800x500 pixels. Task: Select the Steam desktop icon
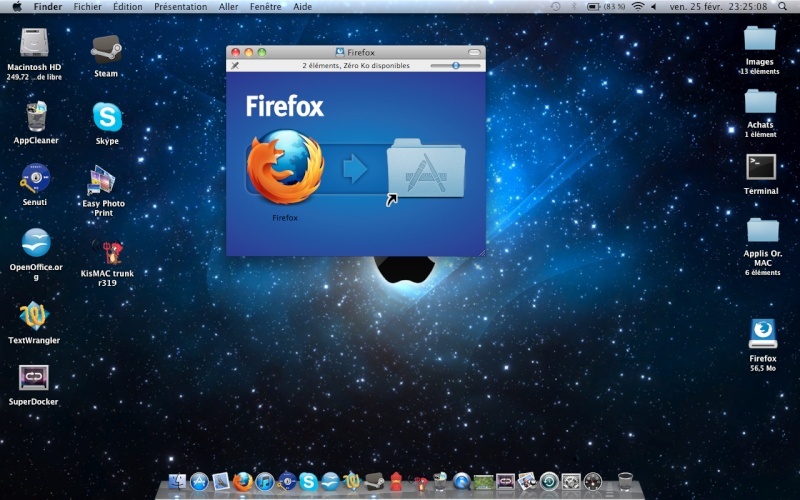point(106,49)
